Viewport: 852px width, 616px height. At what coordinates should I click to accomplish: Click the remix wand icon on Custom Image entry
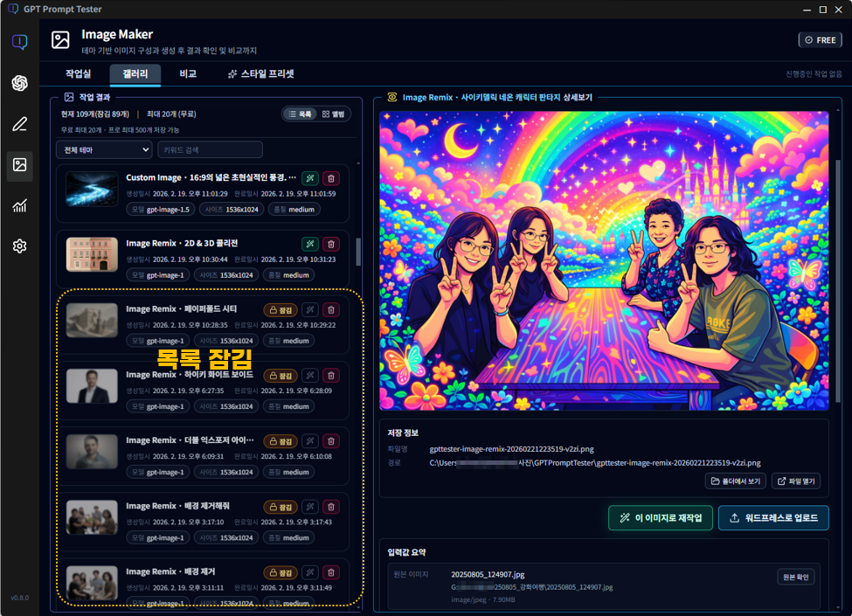pos(310,177)
